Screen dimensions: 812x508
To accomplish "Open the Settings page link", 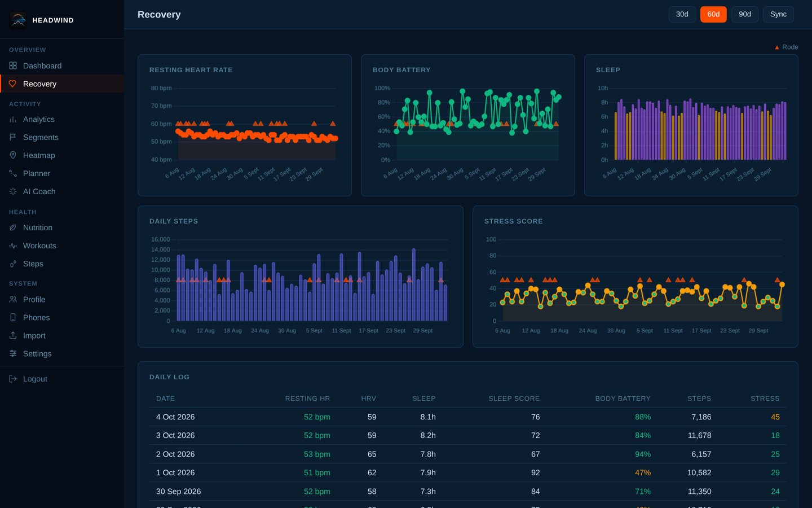I will [62, 353].
